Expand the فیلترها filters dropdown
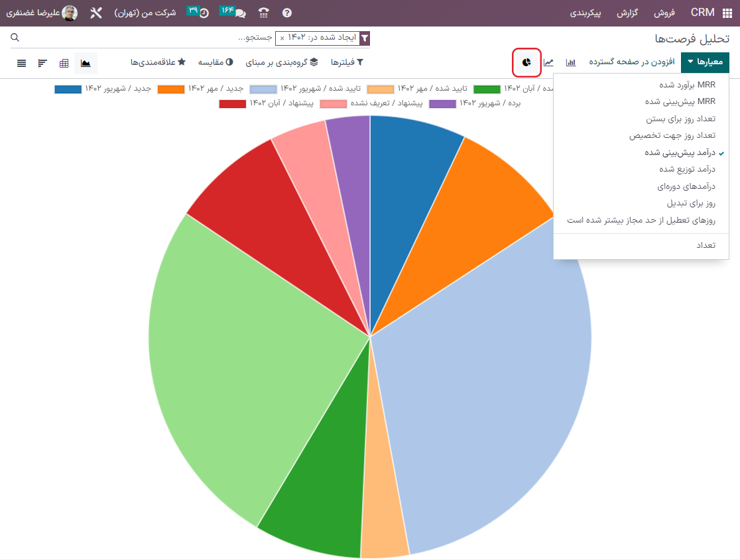 click(347, 62)
